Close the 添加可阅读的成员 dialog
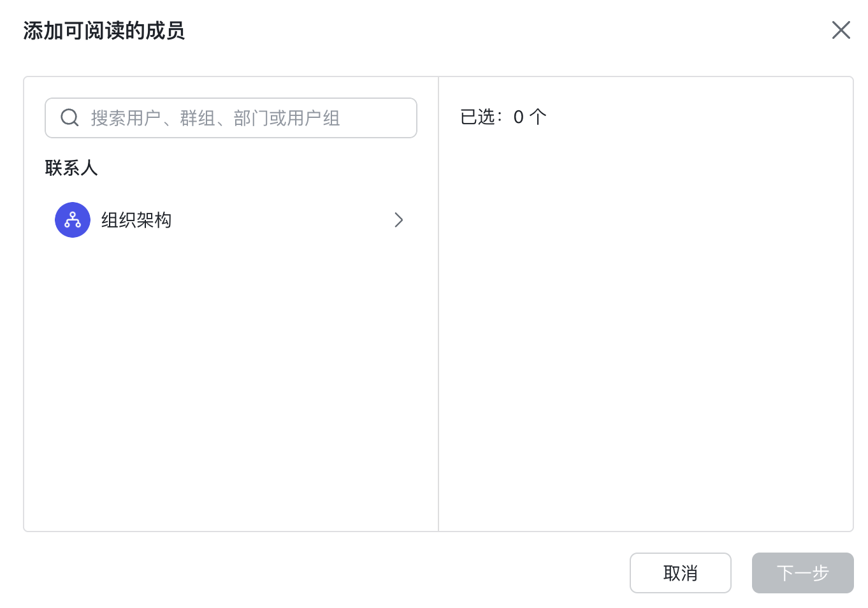This screenshot has width=868, height=608. point(841,30)
